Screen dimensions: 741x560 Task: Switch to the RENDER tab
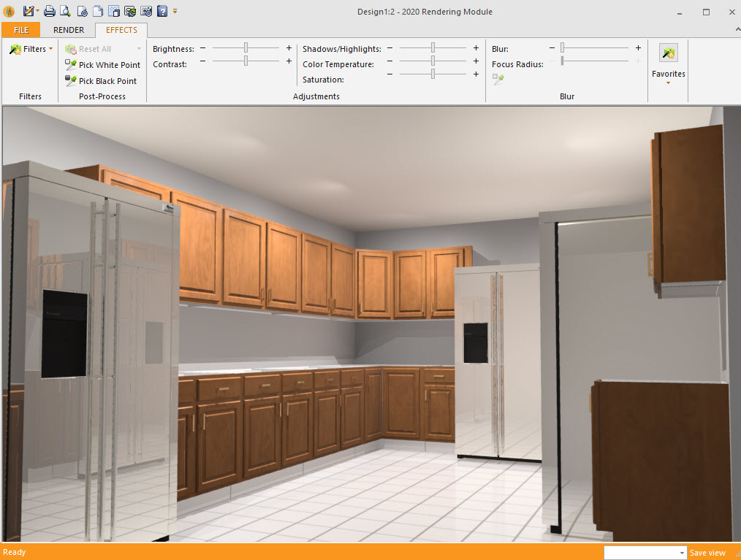(x=69, y=30)
